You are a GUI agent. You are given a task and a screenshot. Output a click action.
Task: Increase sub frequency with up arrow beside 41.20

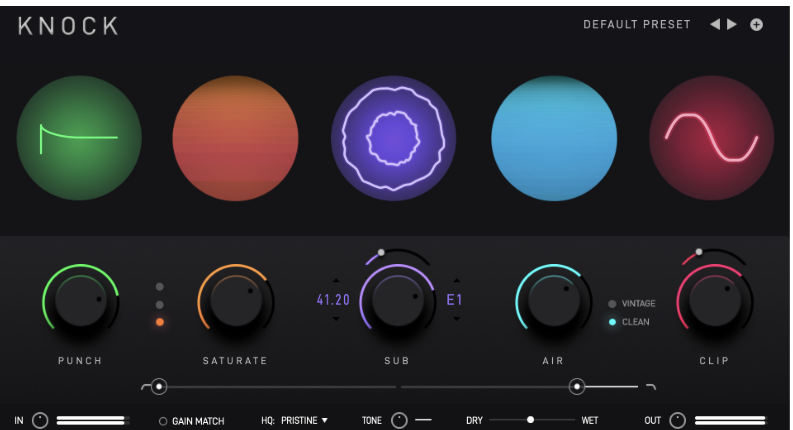click(x=336, y=281)
